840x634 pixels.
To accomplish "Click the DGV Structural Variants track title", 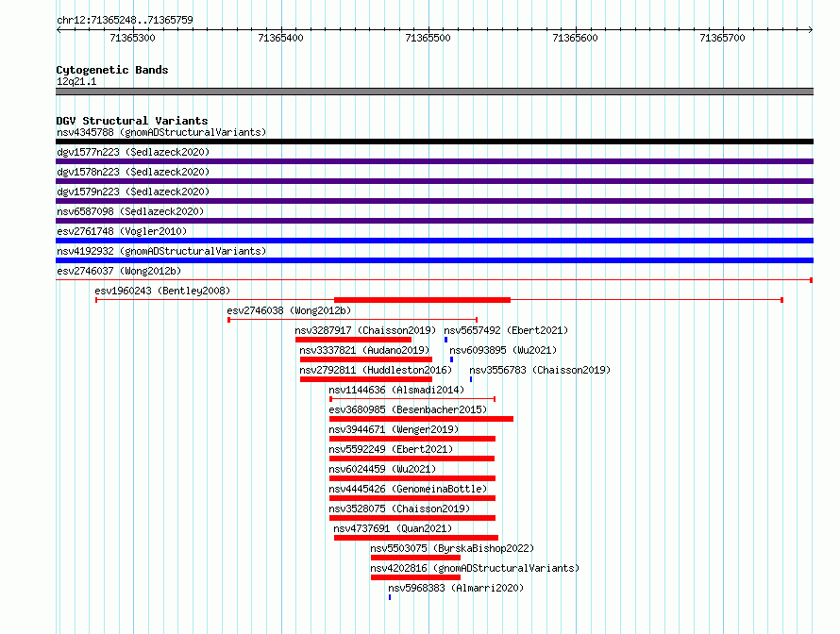I will tap(132, 121).
